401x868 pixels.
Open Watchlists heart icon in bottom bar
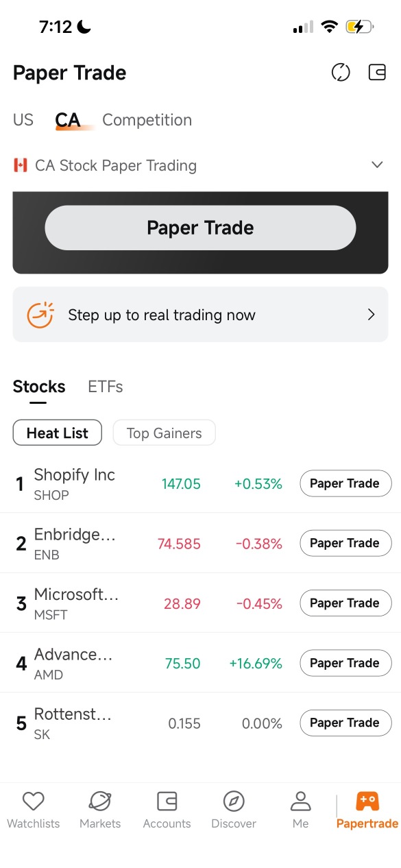pos(33,801)
